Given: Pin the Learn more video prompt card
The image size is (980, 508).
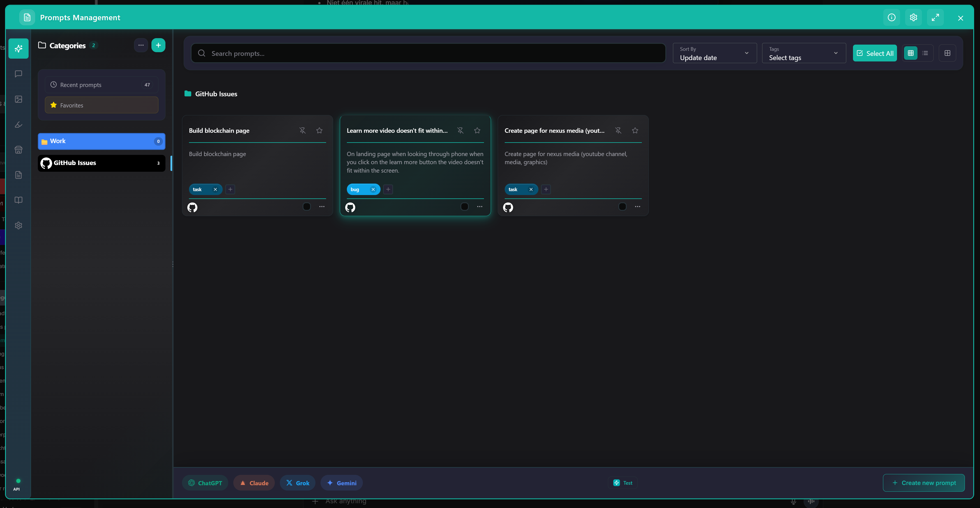Looking at the screenshot, I should (460, 130).
